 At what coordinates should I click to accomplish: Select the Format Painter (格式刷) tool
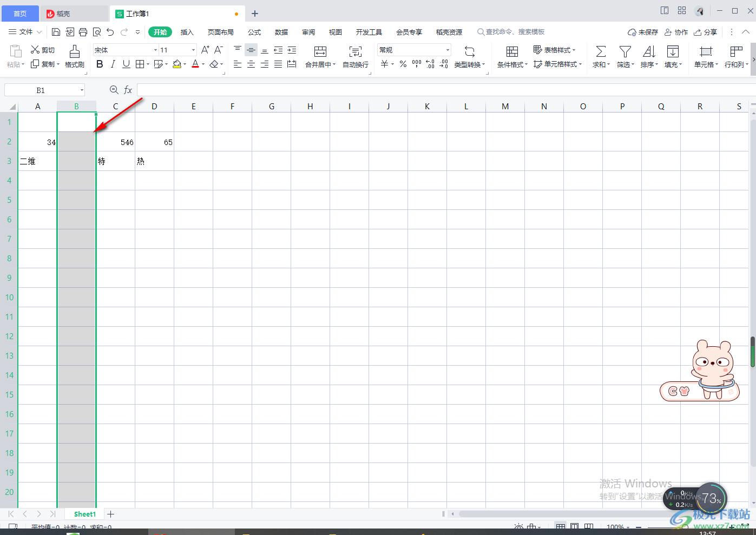[x=75, y=57]
